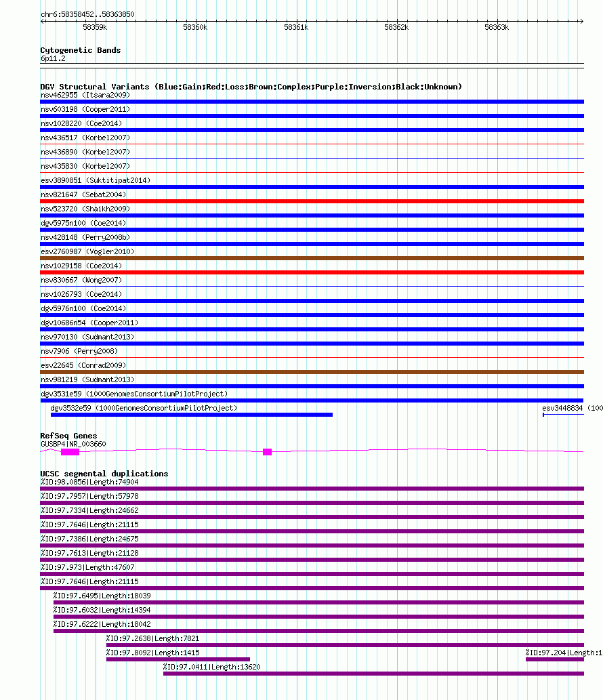The image size is (603, 700).
Task: Open the DGV Structural Variants track title
Action: [251, 87]
